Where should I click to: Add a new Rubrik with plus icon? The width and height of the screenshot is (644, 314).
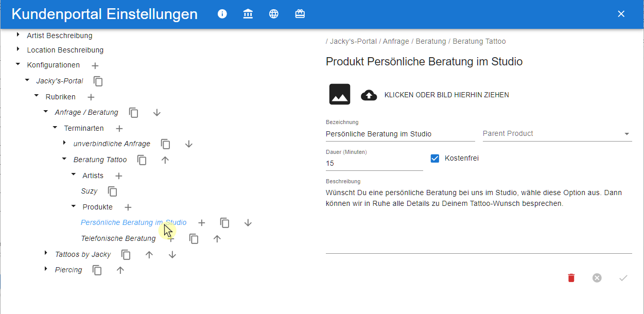point(91,97)
